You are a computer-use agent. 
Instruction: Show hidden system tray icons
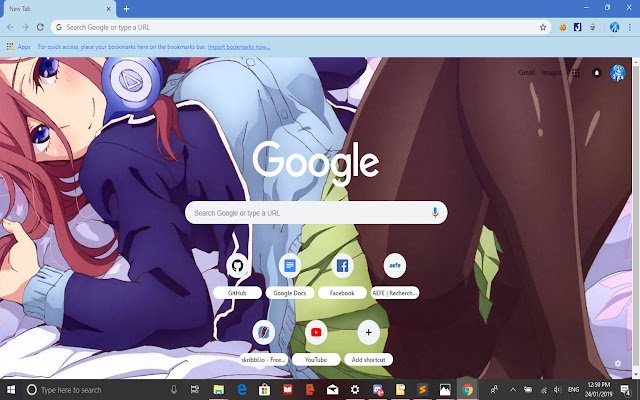[513, 390]
